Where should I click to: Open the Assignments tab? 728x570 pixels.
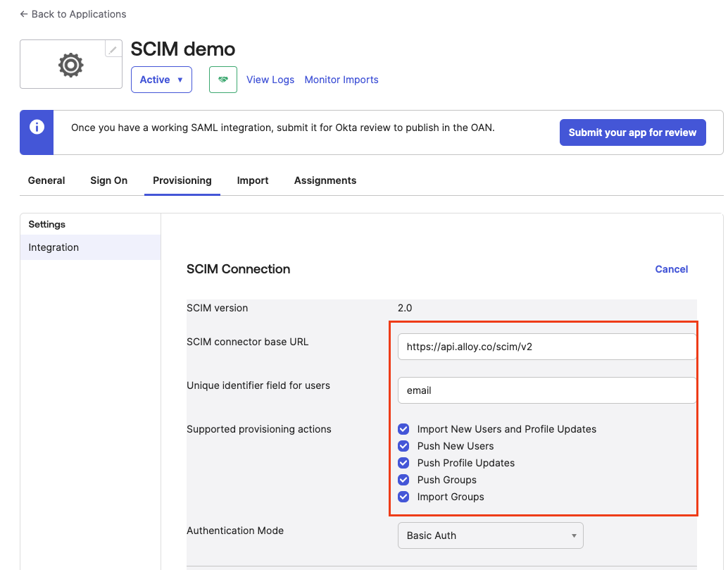click(x=325, y=180)
